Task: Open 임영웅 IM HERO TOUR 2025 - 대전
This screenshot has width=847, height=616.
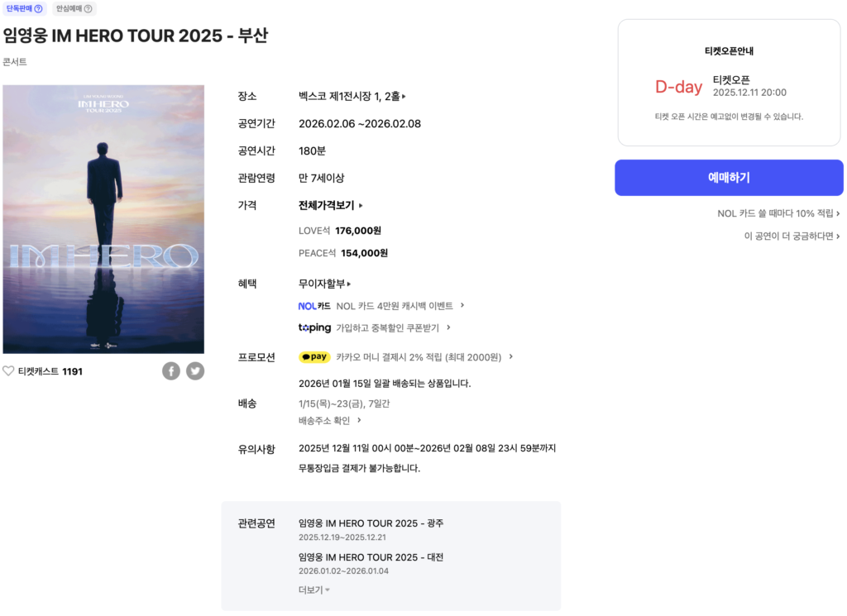Action: (x=371, y=557)
